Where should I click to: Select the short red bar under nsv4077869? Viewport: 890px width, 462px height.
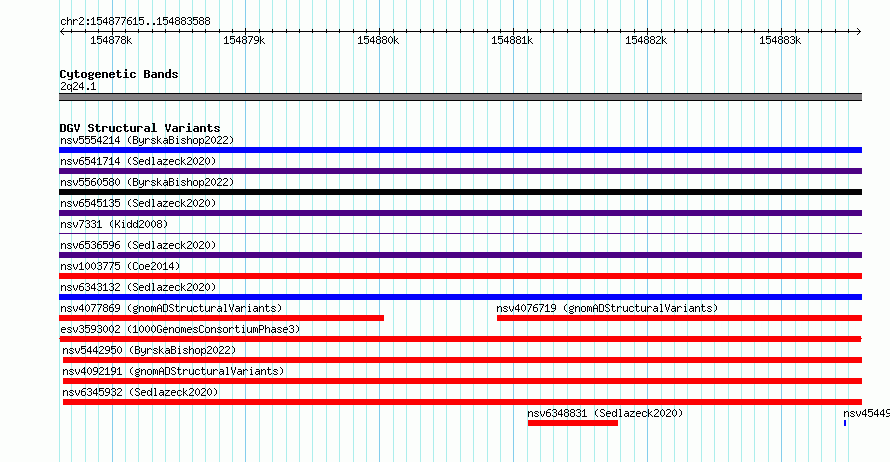[221, 318]
